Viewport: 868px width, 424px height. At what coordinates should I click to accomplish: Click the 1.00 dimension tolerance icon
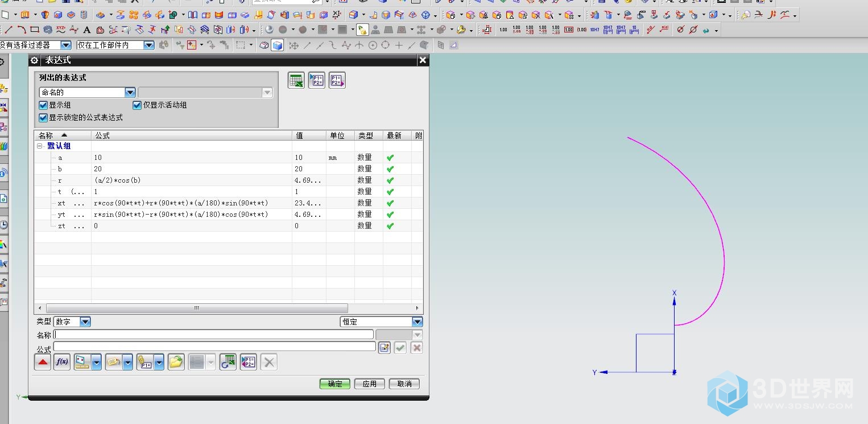503,30
